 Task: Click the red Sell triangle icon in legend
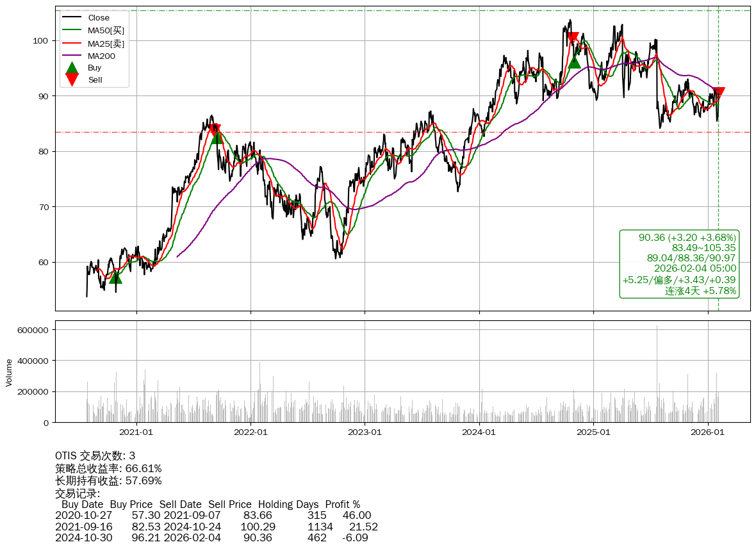point(72,80)
